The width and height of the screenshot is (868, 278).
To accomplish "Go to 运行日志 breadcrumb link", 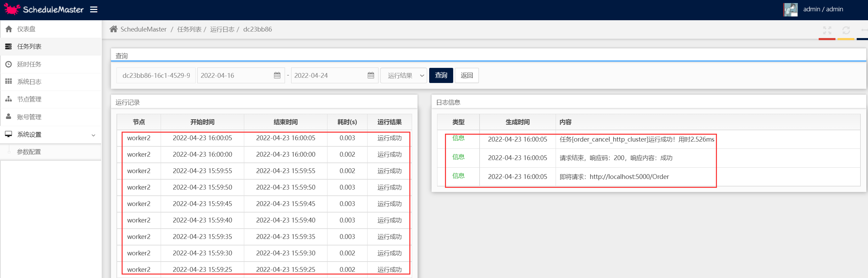I will pos(222,29).
